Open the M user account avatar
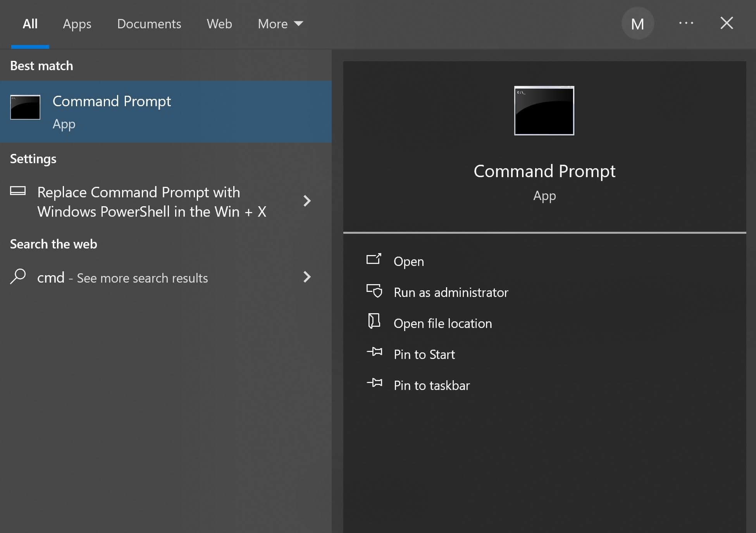Screen dimensions: 756x533 pyautogui.click(x=637, y=24)
